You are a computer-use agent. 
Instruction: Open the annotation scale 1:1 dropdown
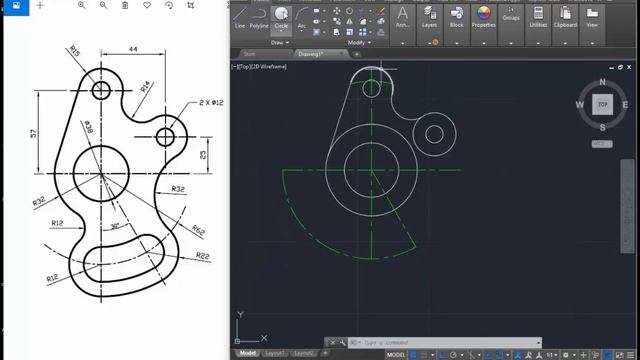pyautogui.click(x=552, y=355)
